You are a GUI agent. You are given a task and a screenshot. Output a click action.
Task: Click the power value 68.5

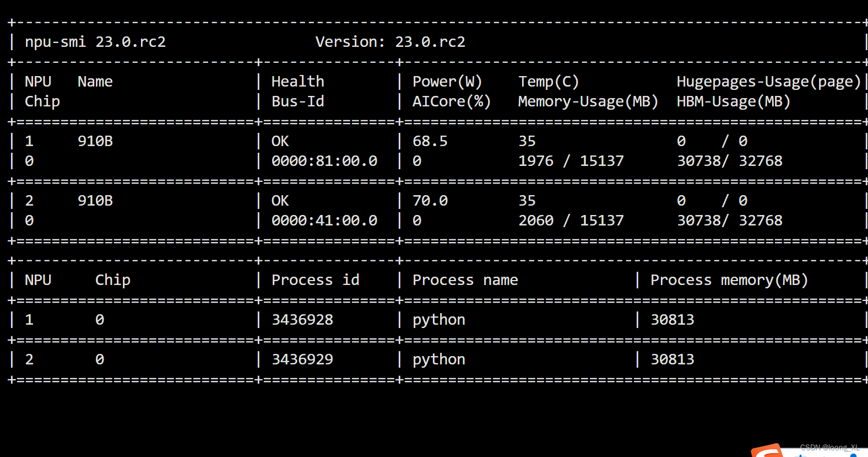click(x=430, y=141)
